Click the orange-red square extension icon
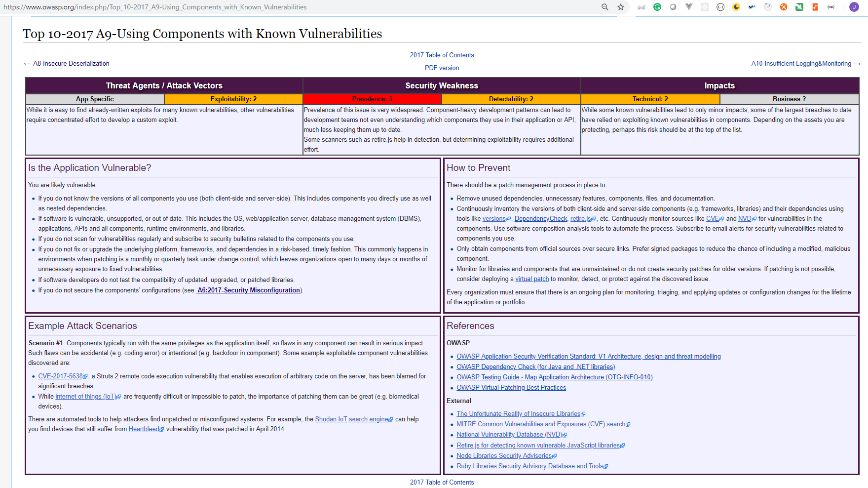868x488 pixels. click(x=815, y=7)
